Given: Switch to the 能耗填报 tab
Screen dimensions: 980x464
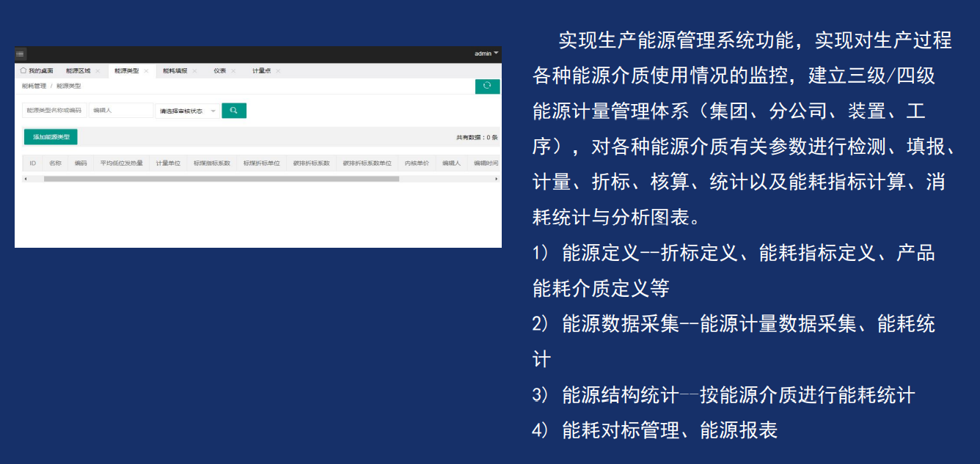Looking at the screenshot, I should tap(175, 71).
